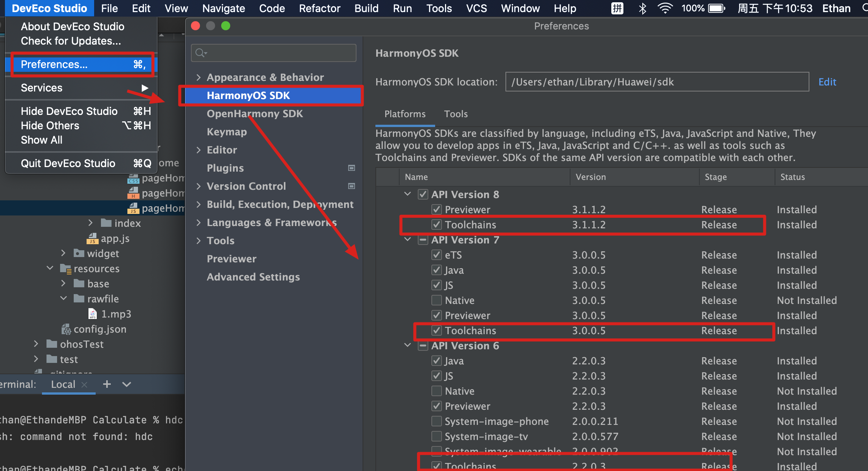The width and height of the screenshot is (868, 471).
Task: Click the 1.mp3 audio file icon
Action: 93,314
